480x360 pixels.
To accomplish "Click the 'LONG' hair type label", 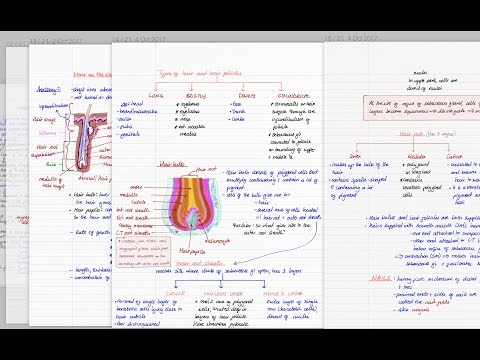I will [156, 96].
